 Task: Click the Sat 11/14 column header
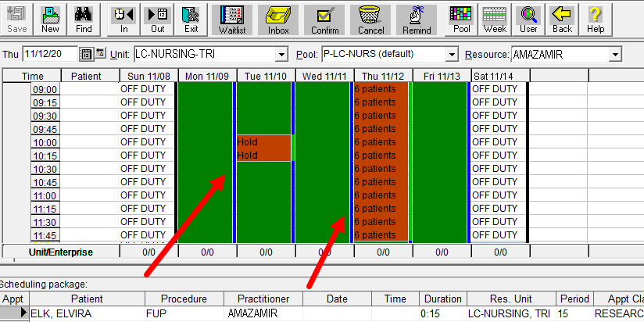(501, 76)
